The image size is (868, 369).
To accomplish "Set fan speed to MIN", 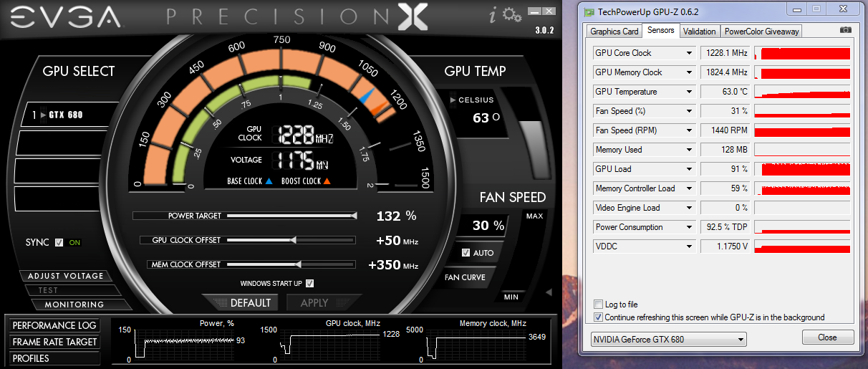I will [x=511, y=297].
